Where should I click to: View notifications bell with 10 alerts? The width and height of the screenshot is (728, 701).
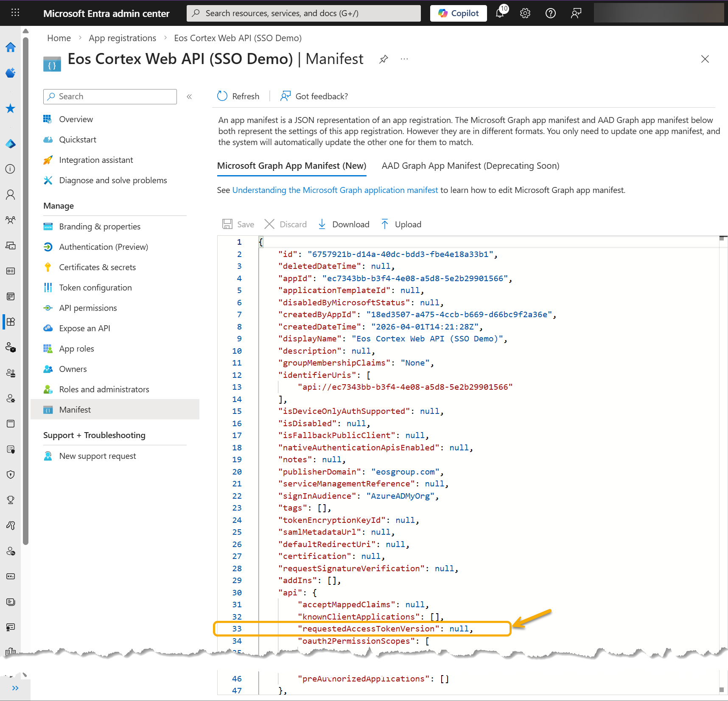(501, 13)
